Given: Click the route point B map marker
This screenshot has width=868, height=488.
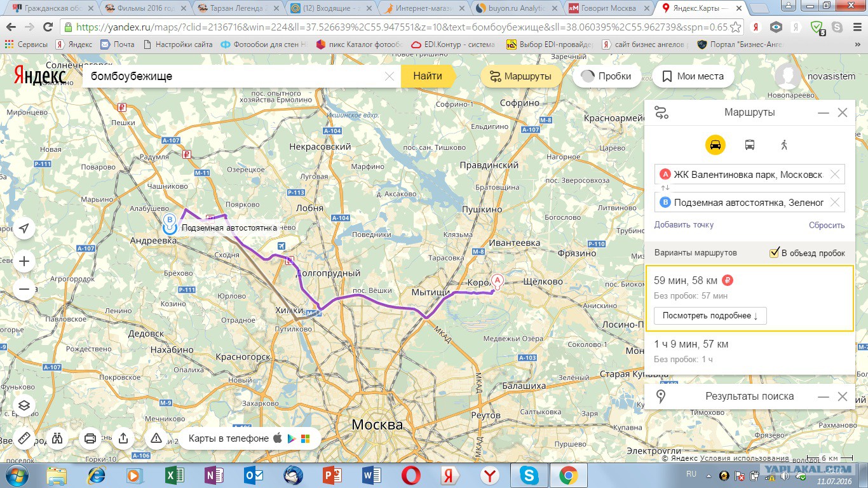Looking at the screenshot, I should (x=170, y=223).
